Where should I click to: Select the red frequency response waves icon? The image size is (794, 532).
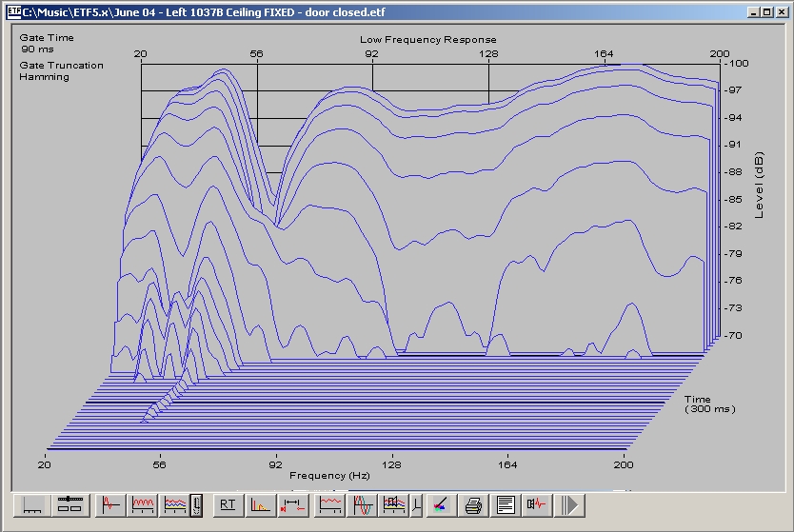tap(144, 504)
